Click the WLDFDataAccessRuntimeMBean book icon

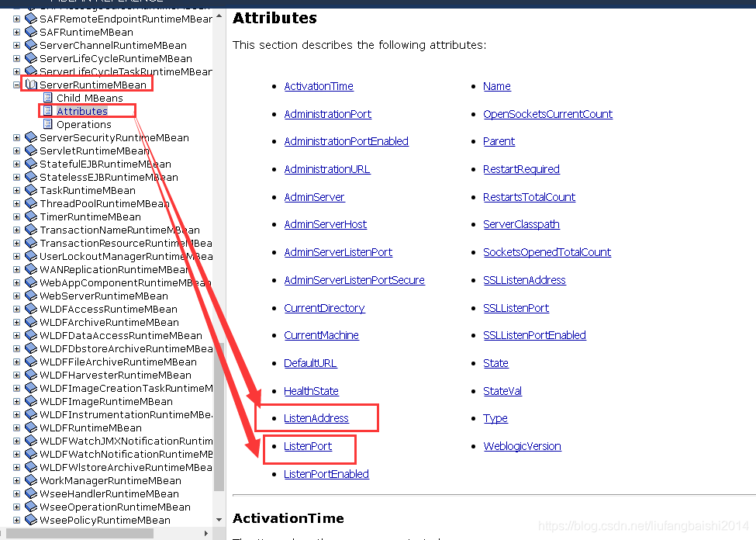(31, 335)
